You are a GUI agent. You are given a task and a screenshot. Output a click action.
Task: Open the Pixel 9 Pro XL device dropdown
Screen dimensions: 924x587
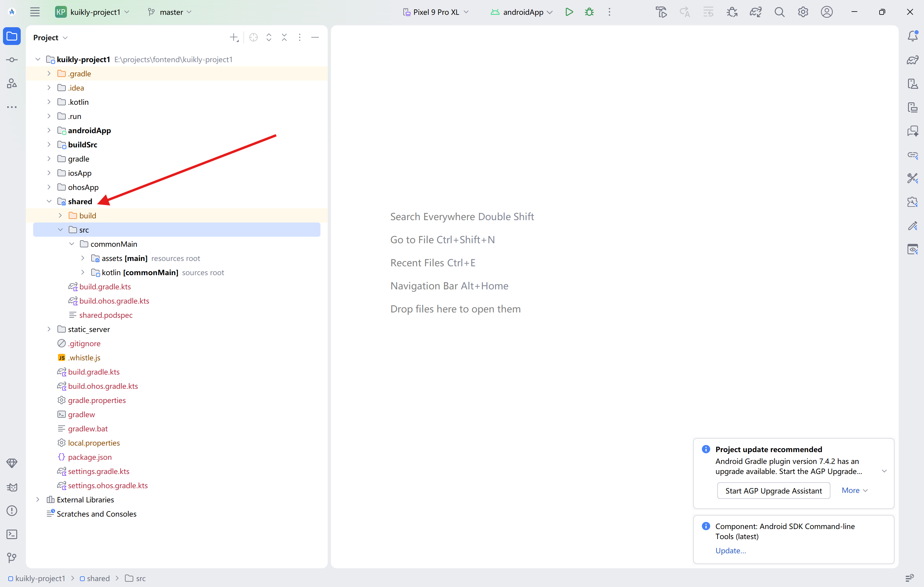pyautogui.click(x=436, y=12)
